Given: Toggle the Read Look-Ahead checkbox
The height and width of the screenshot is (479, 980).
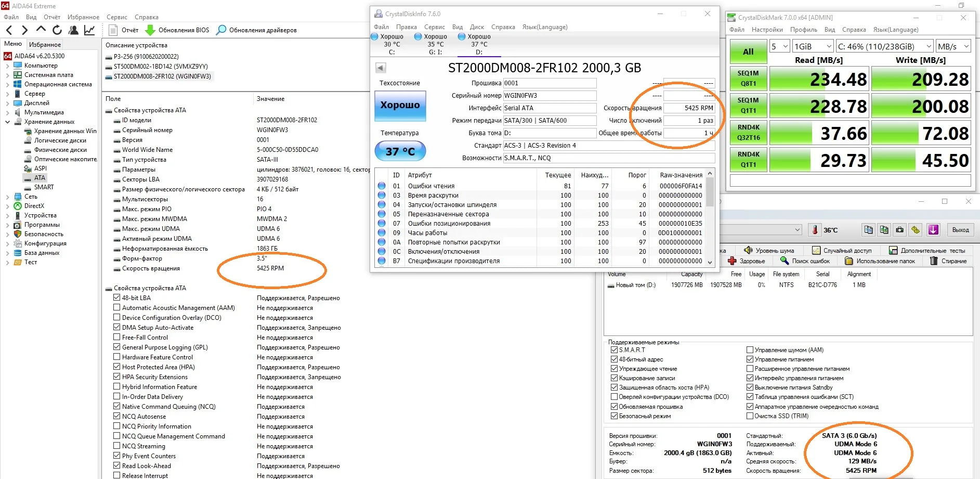Looking at the screenshot, I should pyautogui.click(x=117, y=466).
